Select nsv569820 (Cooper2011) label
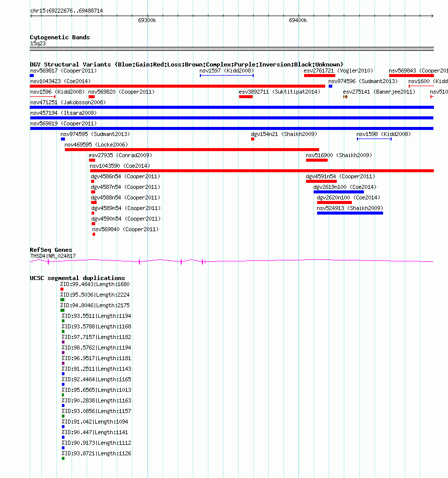 [x=121, y=92]
